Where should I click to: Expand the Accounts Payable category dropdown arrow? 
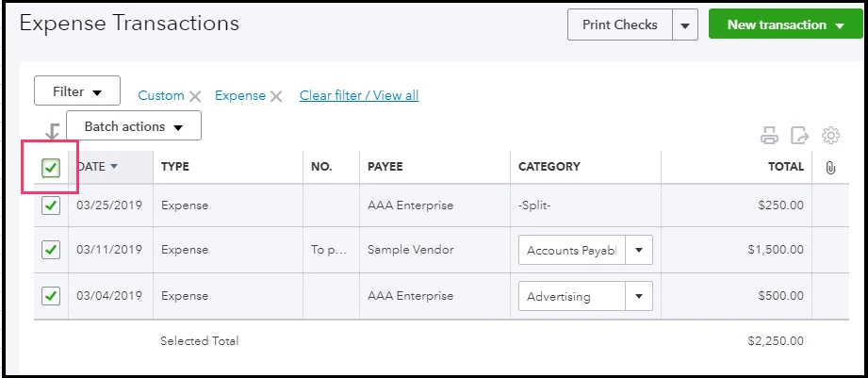[x=639, y=250]
